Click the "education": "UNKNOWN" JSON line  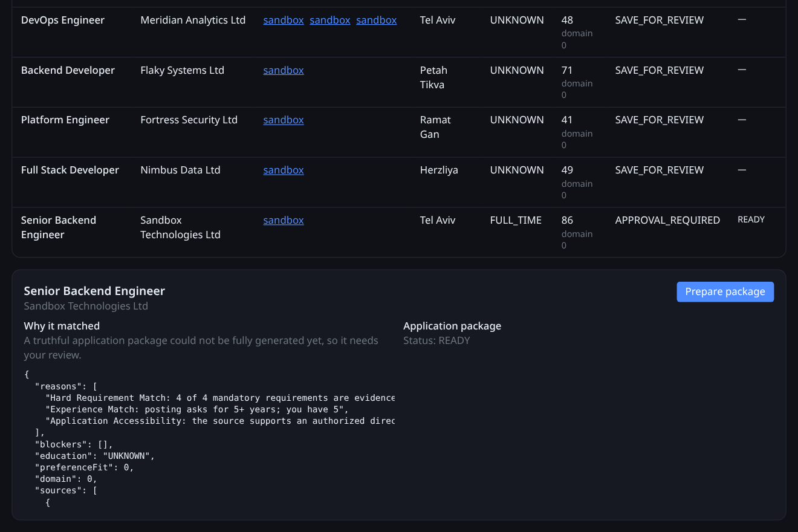[95, 456]
